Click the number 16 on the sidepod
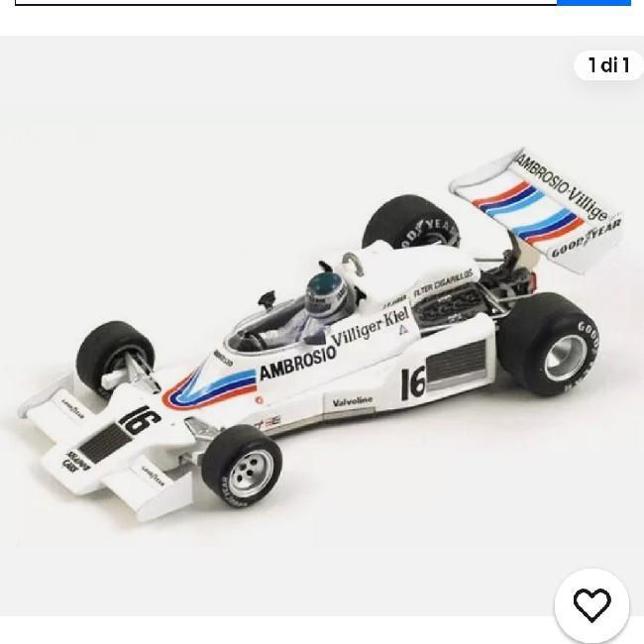 (413, 383)
